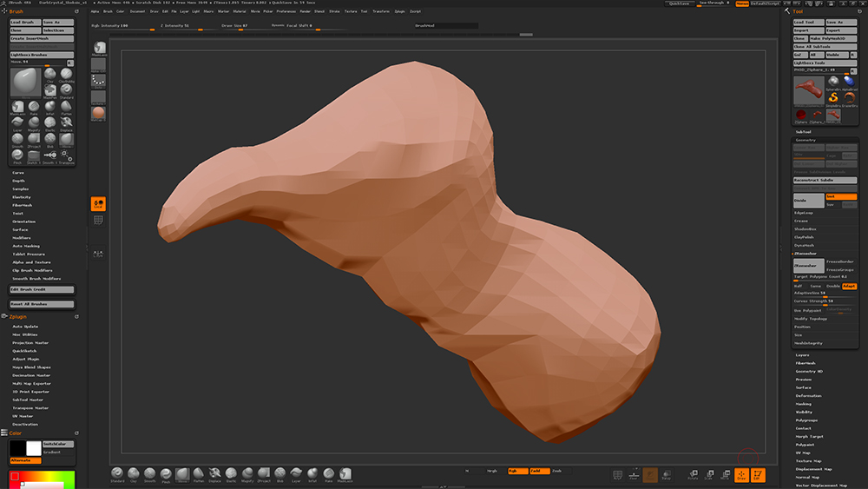Pick the MaskLasso brush on the bottom shelf
Image resolution: width=868 pixels, height=489 pixels.
tap(345, 474)
